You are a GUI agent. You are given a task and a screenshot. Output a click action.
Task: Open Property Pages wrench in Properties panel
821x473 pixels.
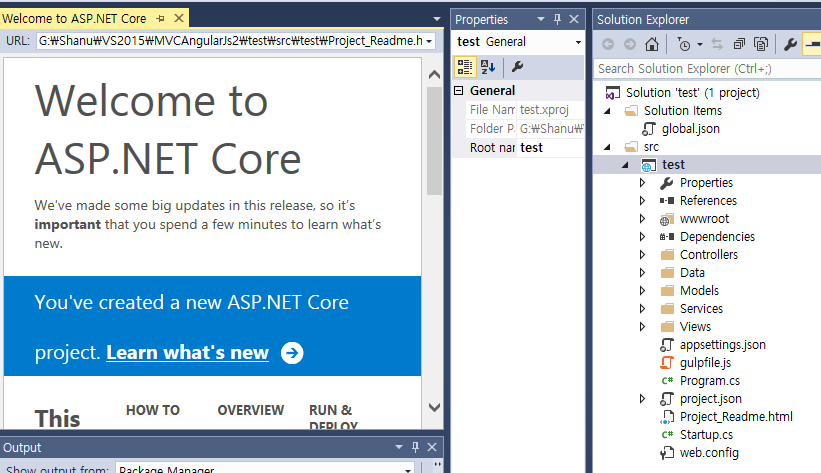[517, 67]
